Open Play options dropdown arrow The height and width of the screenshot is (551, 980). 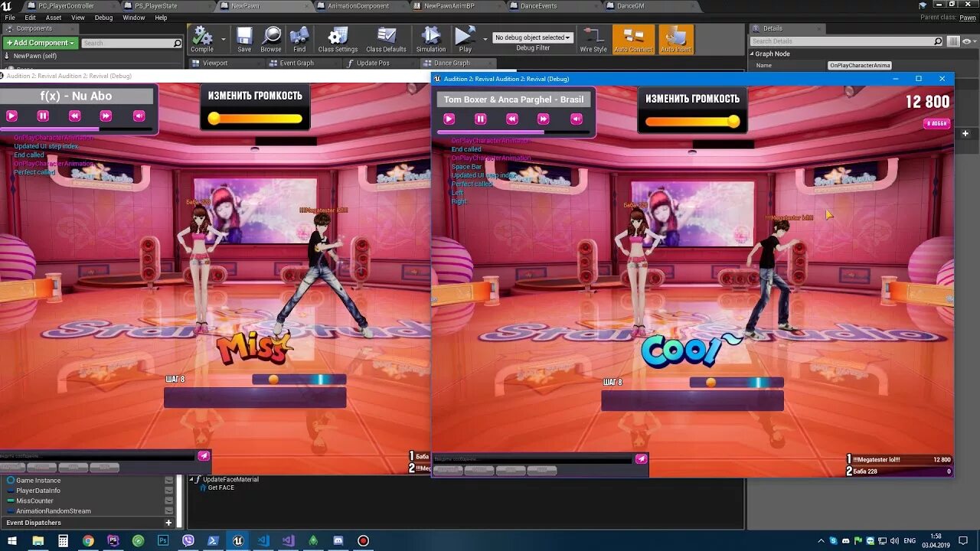485,38
